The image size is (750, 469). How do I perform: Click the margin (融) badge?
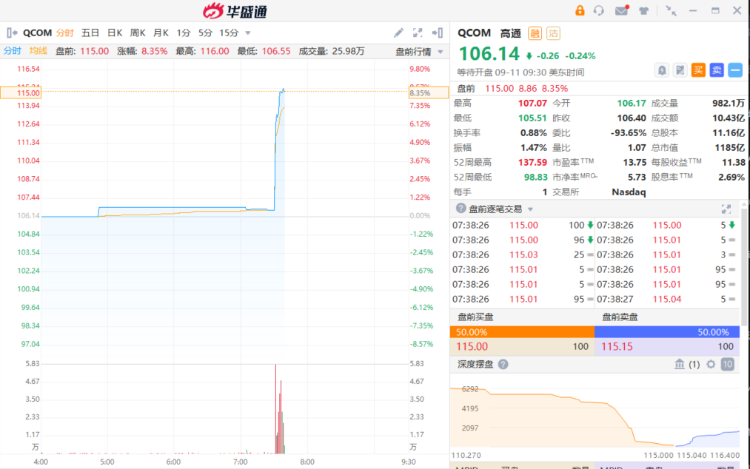(535, 33)
